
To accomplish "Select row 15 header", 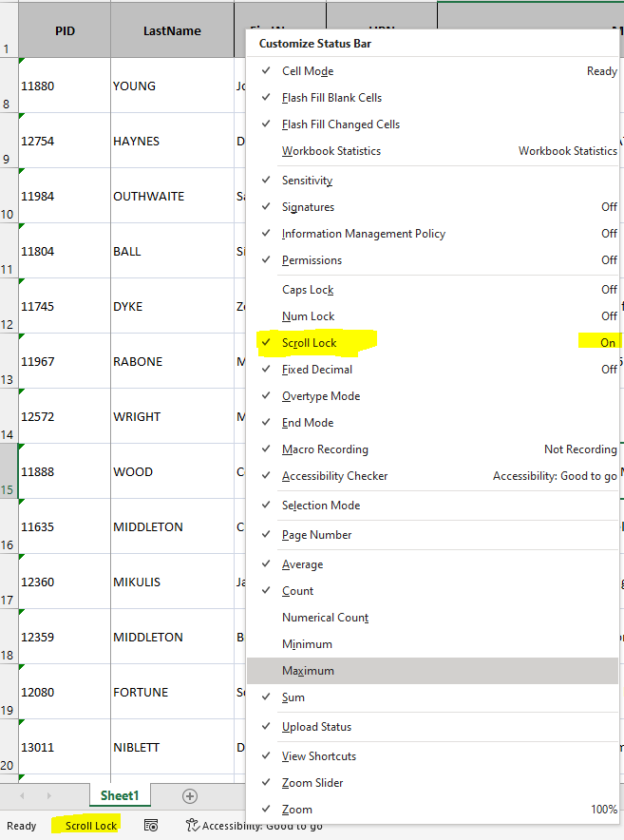I will click(9, 471).
